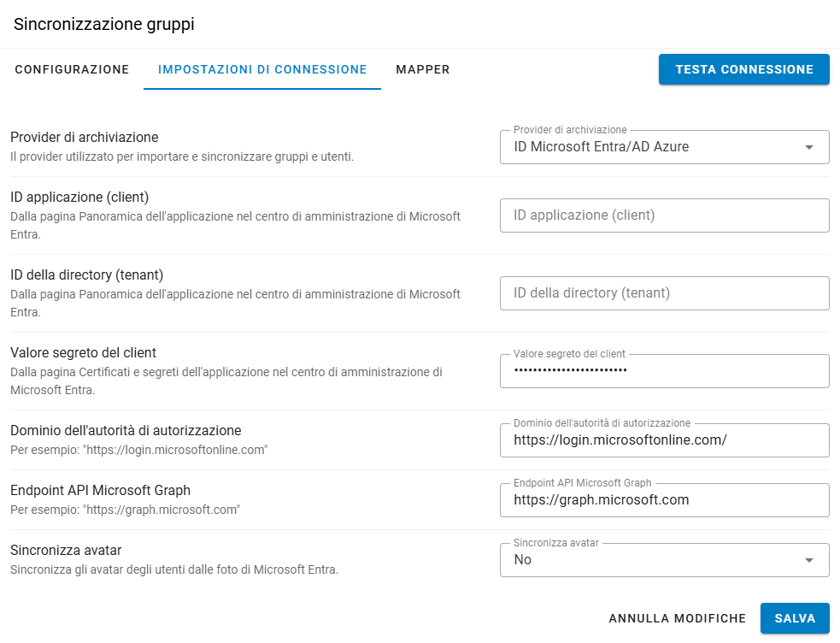Expand the Provider di archiviazione dropdown arrow
The image size is (840, 643).
coord(809,147)
